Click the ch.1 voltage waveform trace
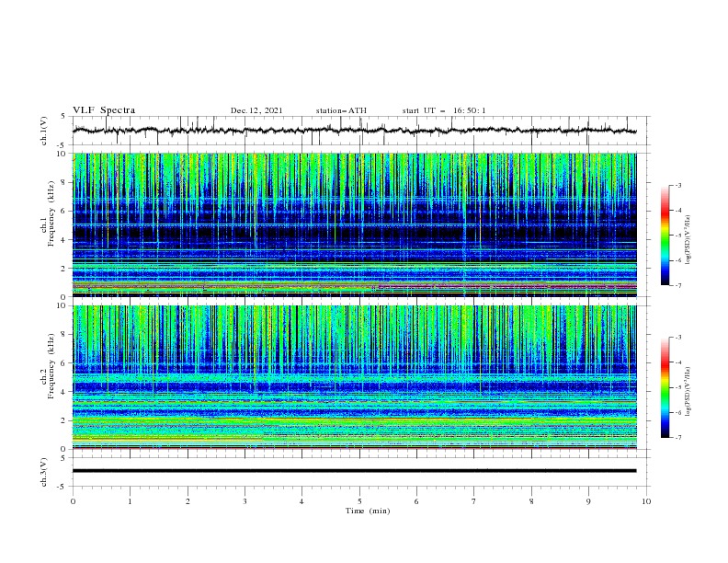The image size is (728, 563). 354,131
